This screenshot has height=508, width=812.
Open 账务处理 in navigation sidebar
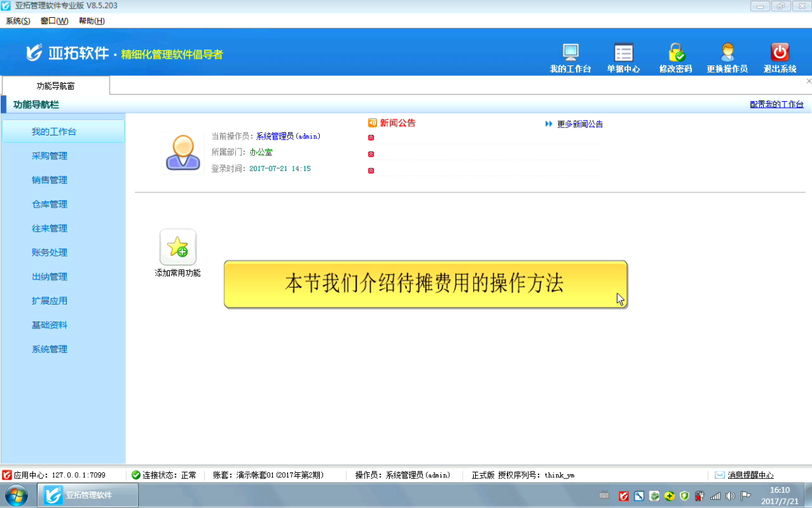(x=50, y=252)
